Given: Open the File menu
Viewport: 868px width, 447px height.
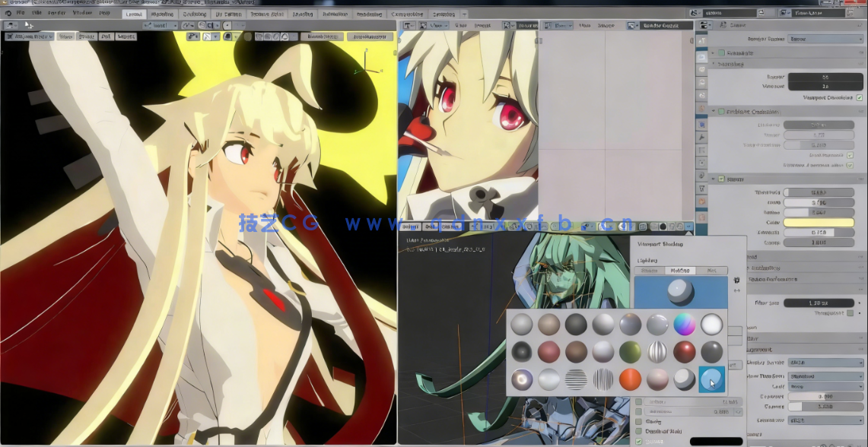Looking at the screenshot, I should (21, 14).
